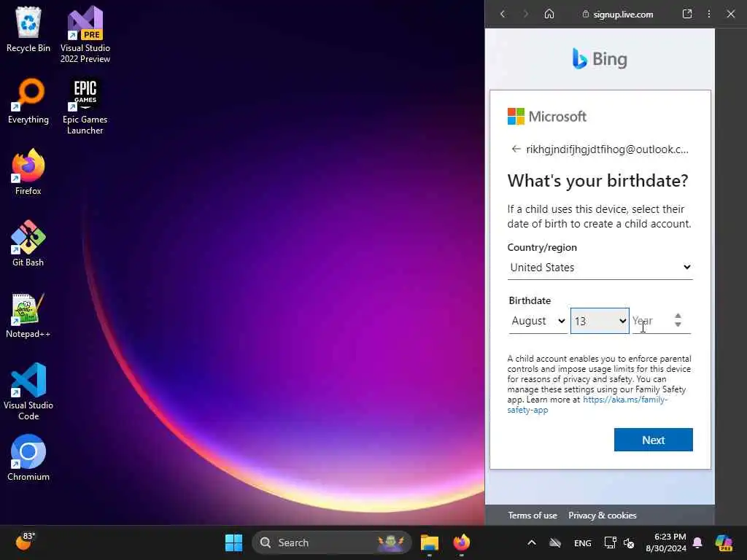
Task: Show hidden system tray icons
Action: (x=532, y=542)
